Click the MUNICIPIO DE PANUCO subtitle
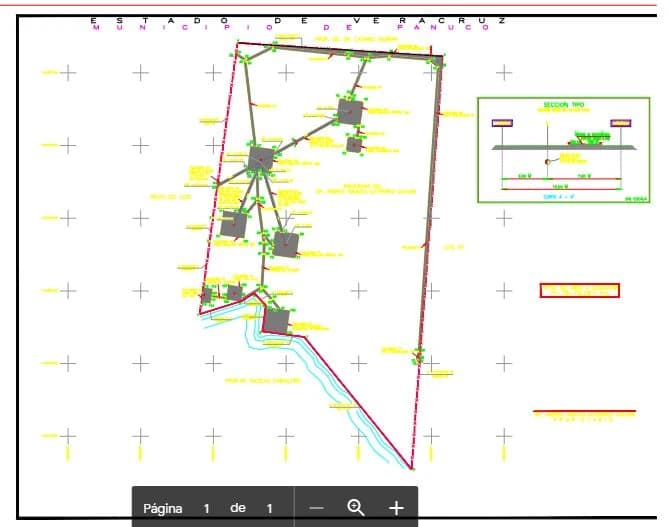This screenshot has width=668, height=527. 290,28
